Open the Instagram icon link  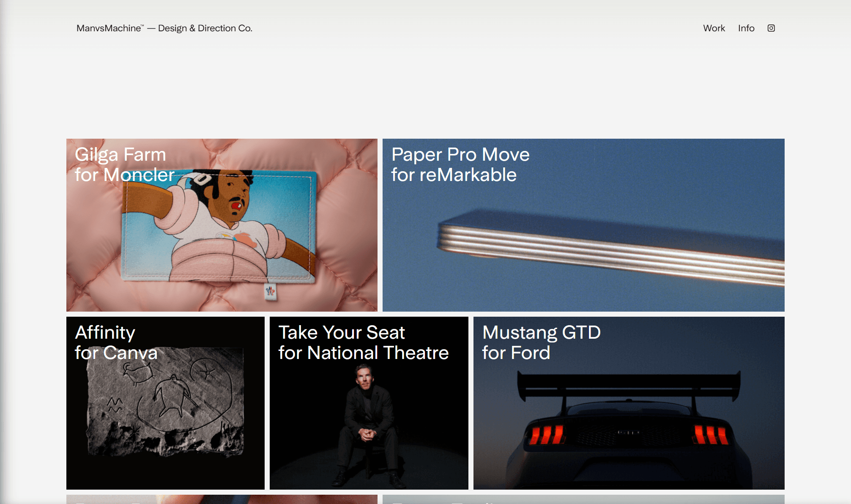point(771,28)
